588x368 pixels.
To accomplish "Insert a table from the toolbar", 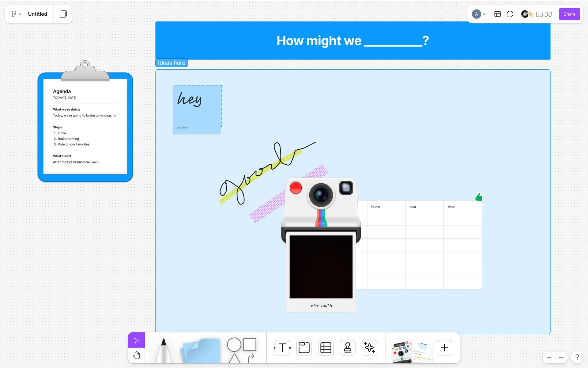I will [326, 348].
